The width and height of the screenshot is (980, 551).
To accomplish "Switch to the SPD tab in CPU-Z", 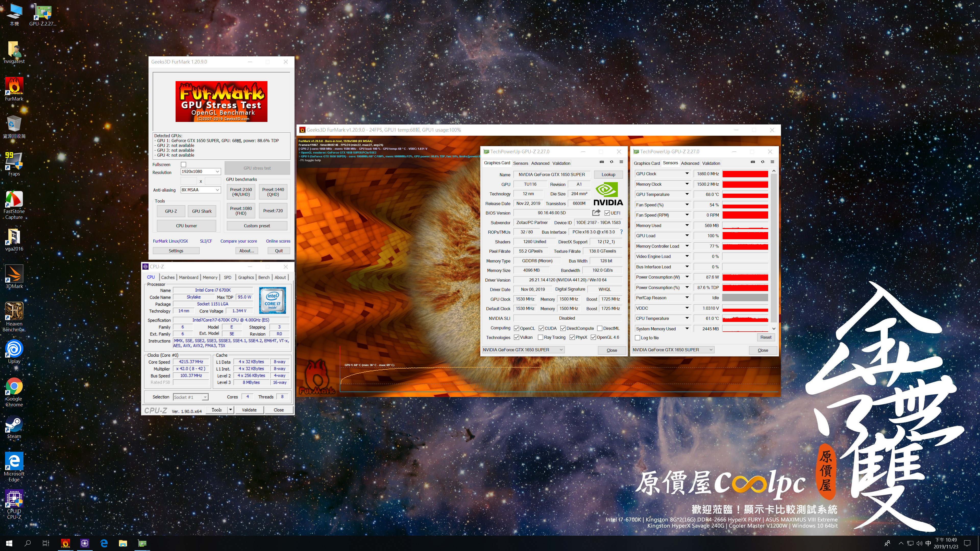I will pyautogui.click(x=227, y=277).
